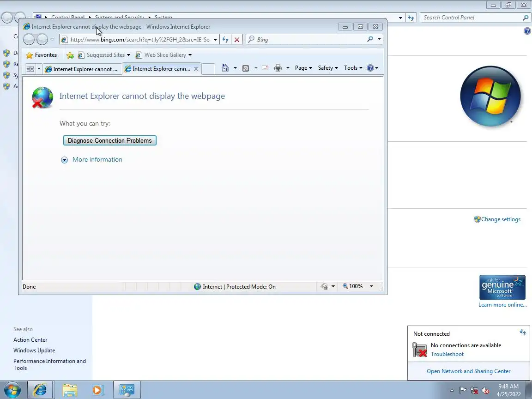The image size is (532, 399).
Task: Open the Safety menu
Action: [328, 68]
